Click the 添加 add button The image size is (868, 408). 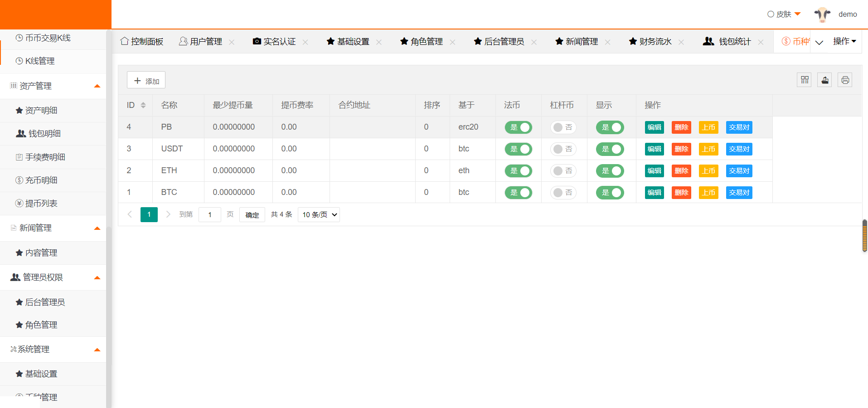[146, 80]
